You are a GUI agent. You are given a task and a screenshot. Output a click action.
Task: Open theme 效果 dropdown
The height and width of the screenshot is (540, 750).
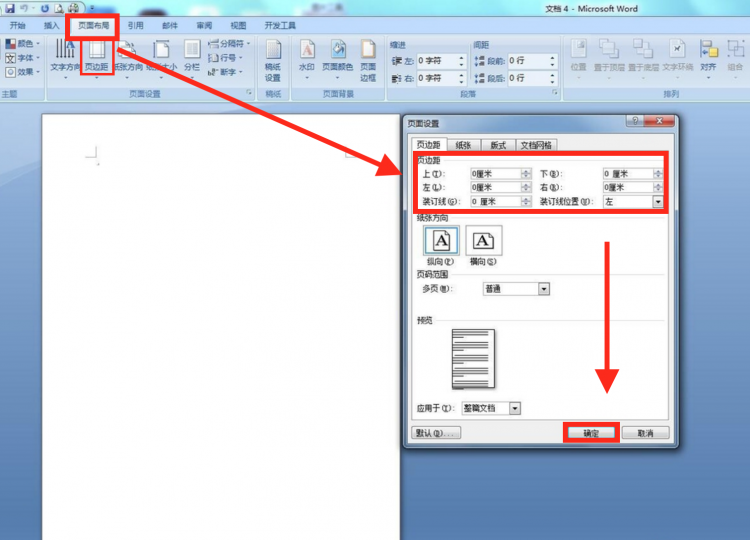(22, 72)
